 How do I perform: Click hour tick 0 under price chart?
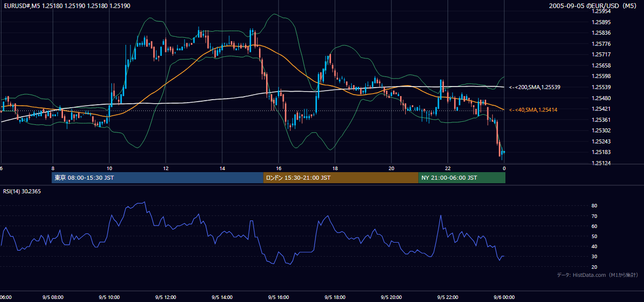[x=504, y=168]
